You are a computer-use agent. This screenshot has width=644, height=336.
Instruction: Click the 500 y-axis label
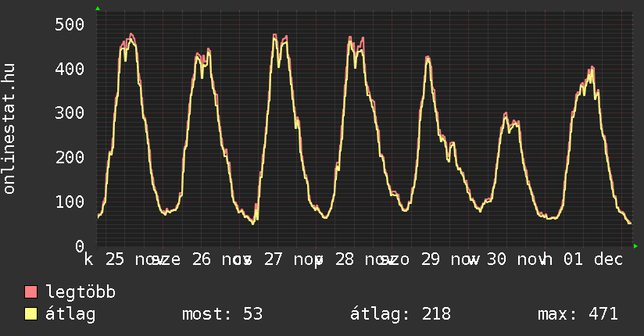69,24
